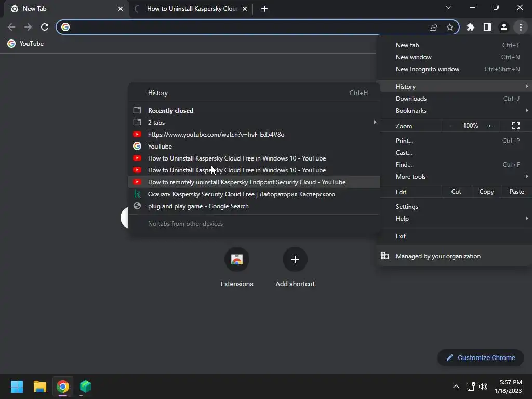Click the Add shortcut plus tile
The image size is (532, 399).
(x=295, y=268)
